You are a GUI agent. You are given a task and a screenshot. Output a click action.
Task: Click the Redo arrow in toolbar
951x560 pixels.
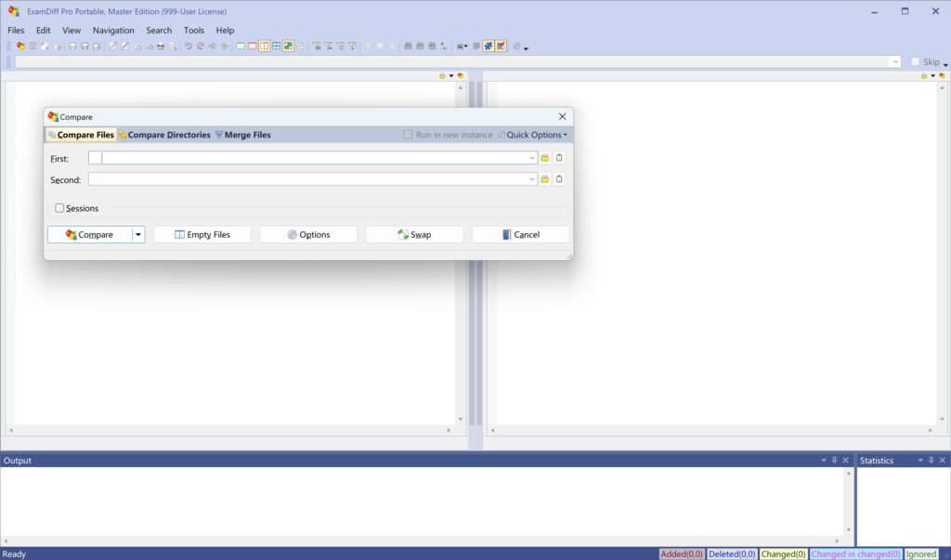click(x=201, y=46)
